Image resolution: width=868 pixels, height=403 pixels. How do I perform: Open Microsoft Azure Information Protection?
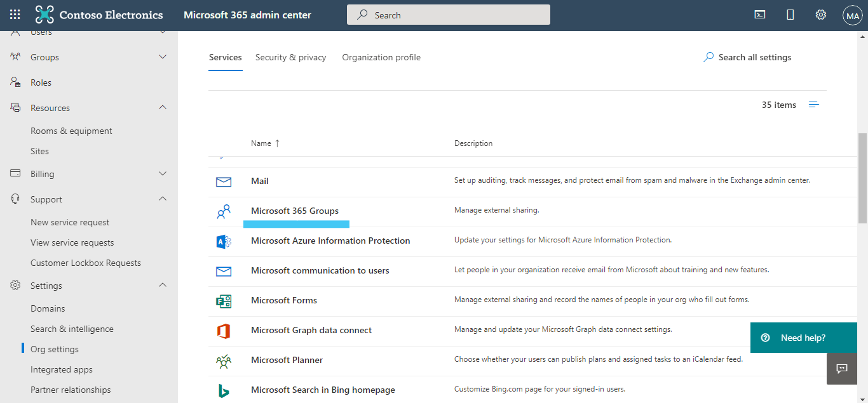click(x=330, y=241)
